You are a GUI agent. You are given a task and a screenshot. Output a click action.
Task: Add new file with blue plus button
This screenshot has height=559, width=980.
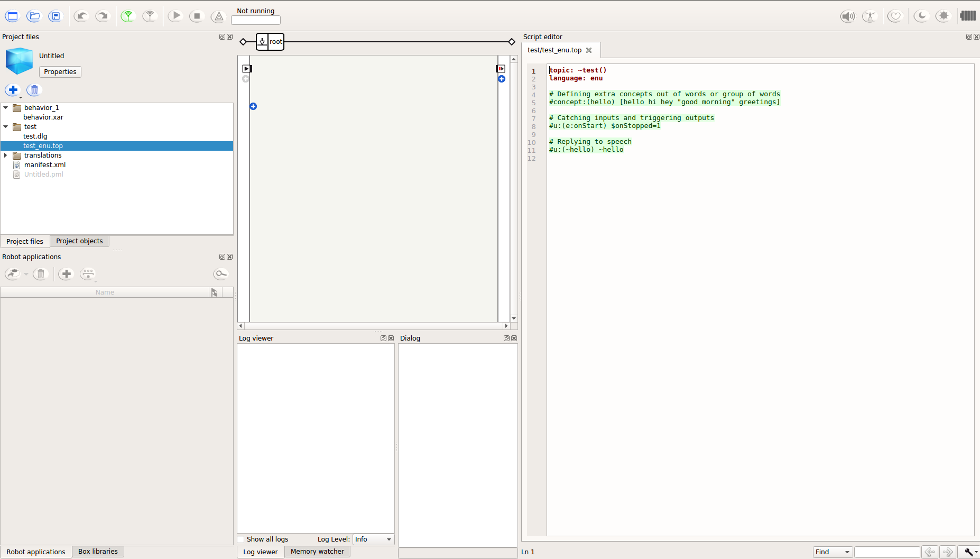pos(13,90)
